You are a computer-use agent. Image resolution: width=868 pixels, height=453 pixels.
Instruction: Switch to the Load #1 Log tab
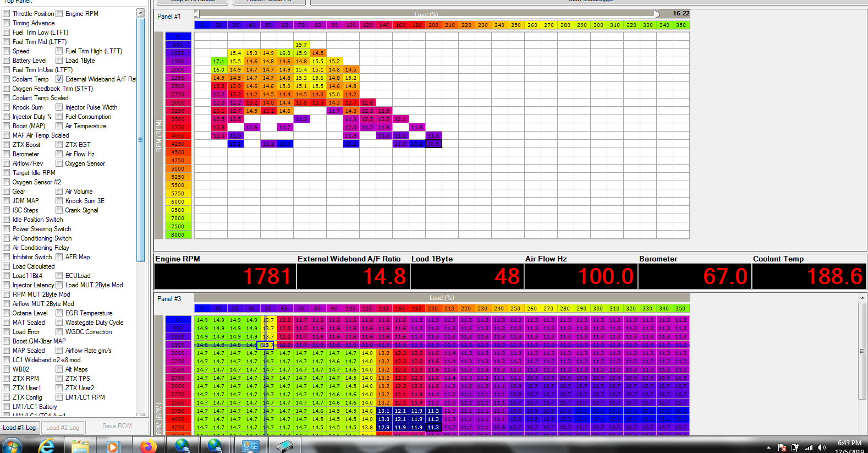tap(19, 428)
